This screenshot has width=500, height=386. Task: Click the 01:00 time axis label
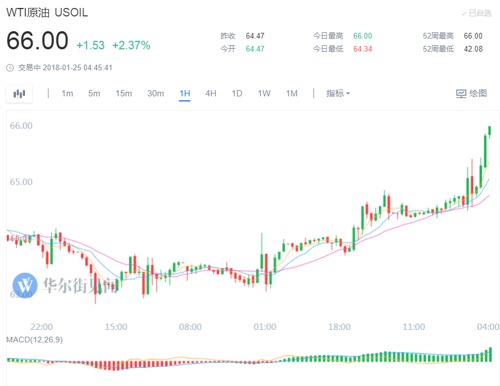click(x=265, y=327)
